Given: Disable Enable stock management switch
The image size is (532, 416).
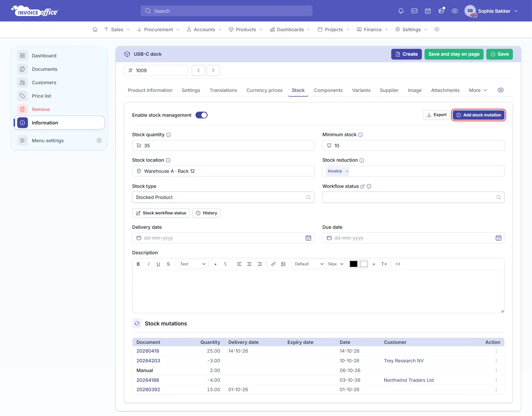Looking at the screenshot, I should point(201,115).
